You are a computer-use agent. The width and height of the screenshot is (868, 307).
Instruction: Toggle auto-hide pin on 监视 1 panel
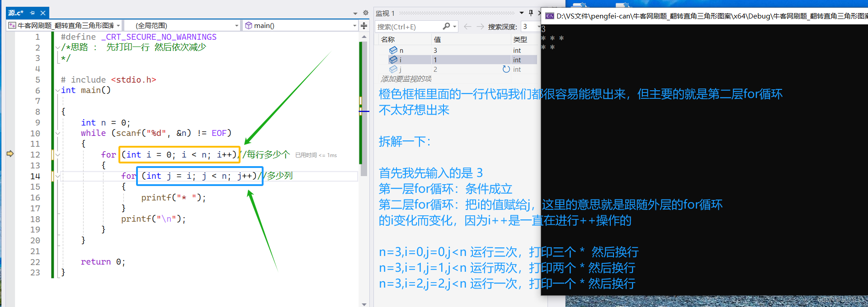[x=531, y=13]
